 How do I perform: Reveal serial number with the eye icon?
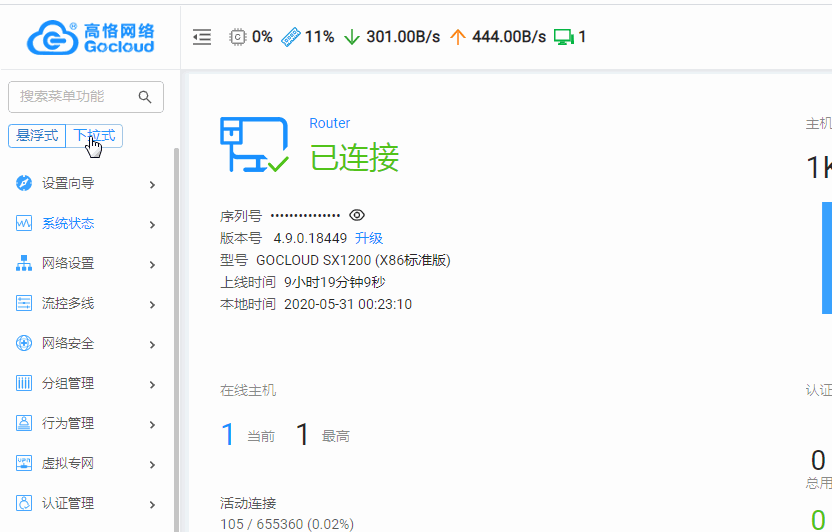357,215
